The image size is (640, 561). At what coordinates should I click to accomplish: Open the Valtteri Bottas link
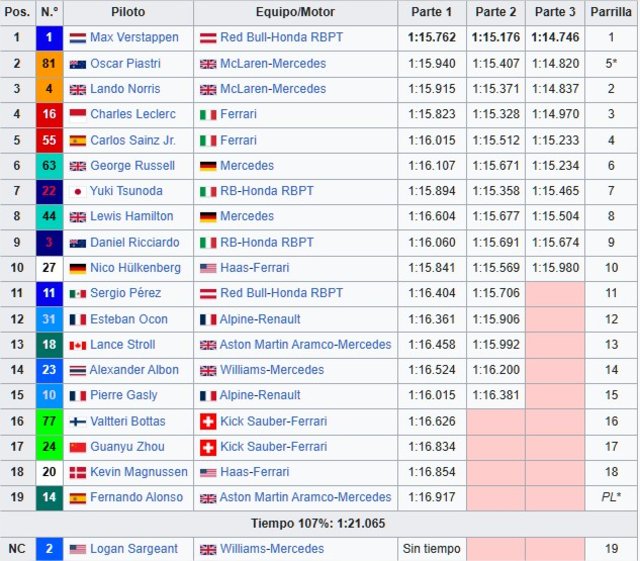point(128,421)
